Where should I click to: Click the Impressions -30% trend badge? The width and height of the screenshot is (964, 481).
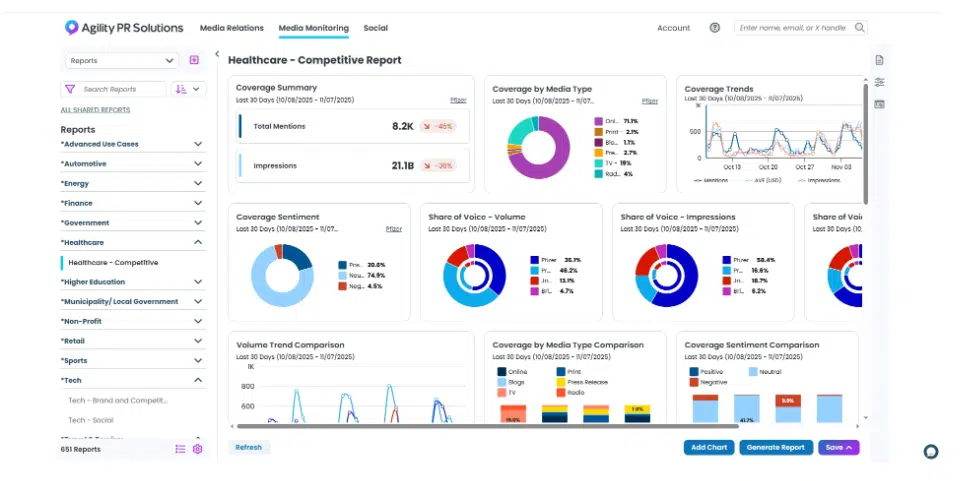pos(438,165)
